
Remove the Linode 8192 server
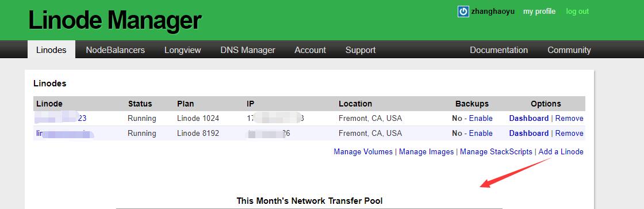click(x=569, y=134)
